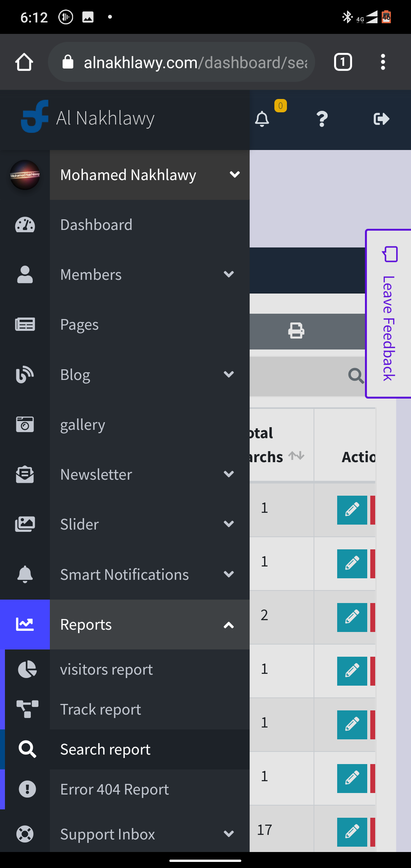Sort by Total Searchs column arrows

296,456
